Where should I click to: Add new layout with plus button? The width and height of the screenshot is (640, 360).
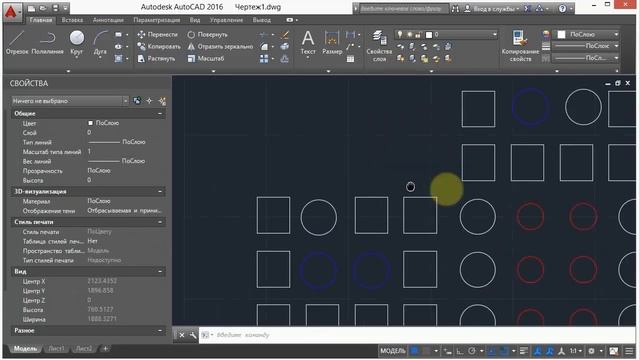click(x=105, y=349)
